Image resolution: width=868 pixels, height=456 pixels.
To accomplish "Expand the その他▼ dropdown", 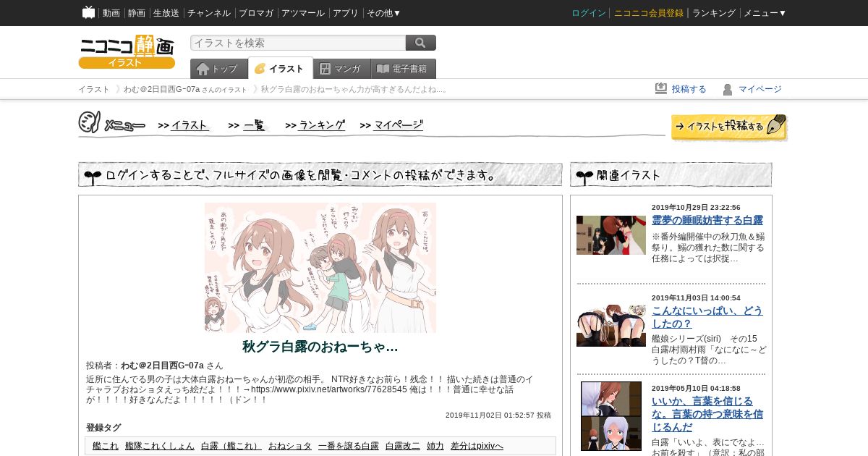I will (x=384, y=13).
